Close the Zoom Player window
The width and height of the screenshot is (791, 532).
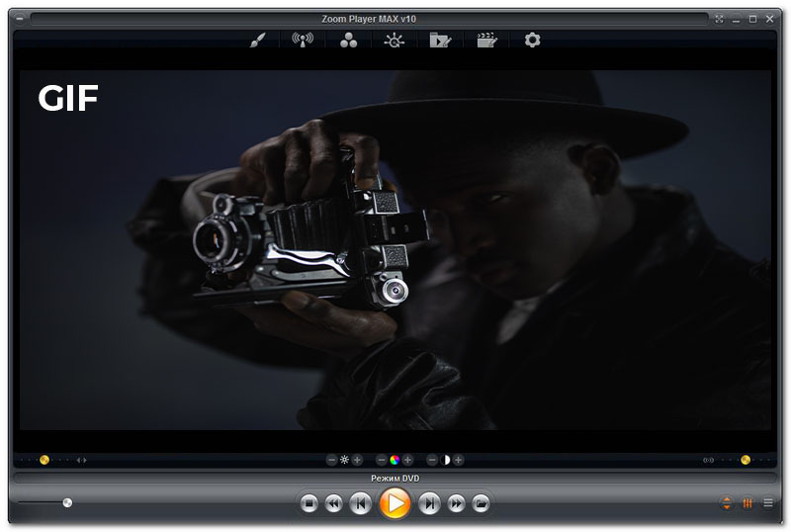[x=770, y=19]
